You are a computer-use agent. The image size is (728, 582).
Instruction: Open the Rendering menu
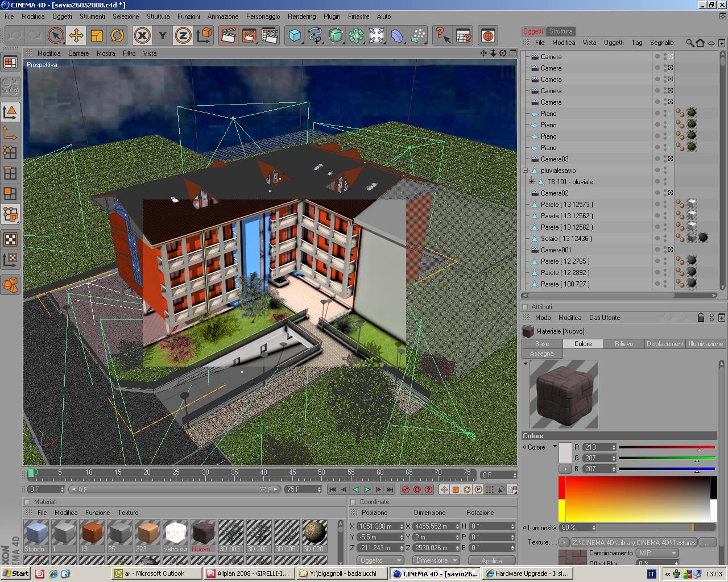click(301, 16)
